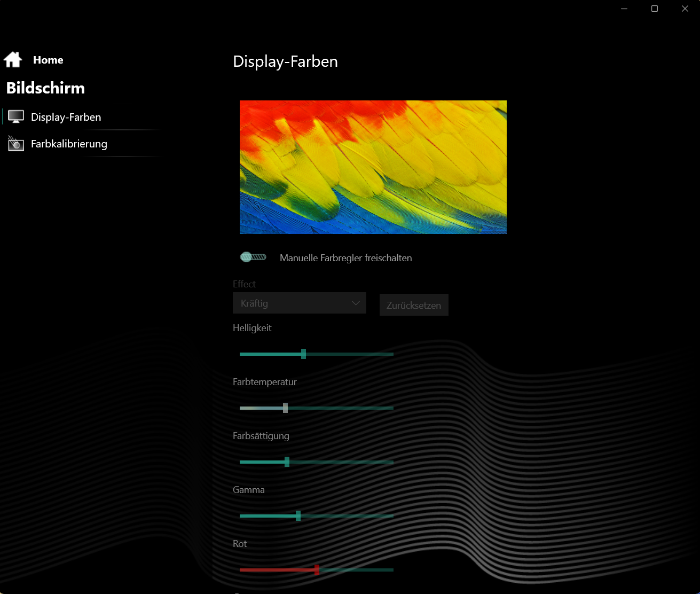Minimize the window
700x594 pixels.
[x=624, y=9]
